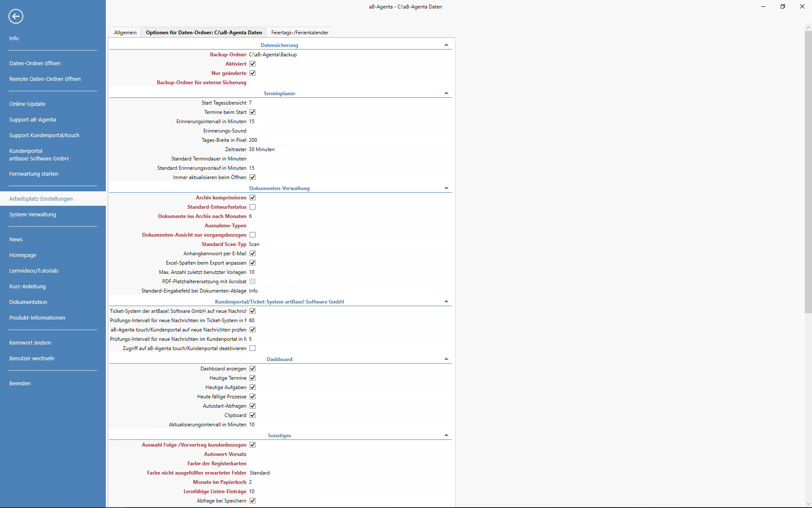The width and height of the screenshot is (812, 508).
Task: Switch to the Allgemein tab
Action: tap(125, 33)
